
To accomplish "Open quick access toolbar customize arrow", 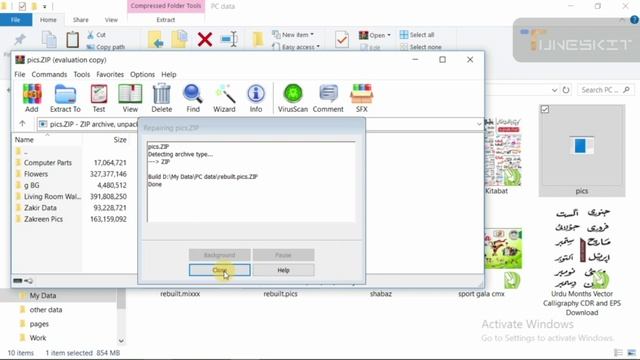I will tap(44, 7).
